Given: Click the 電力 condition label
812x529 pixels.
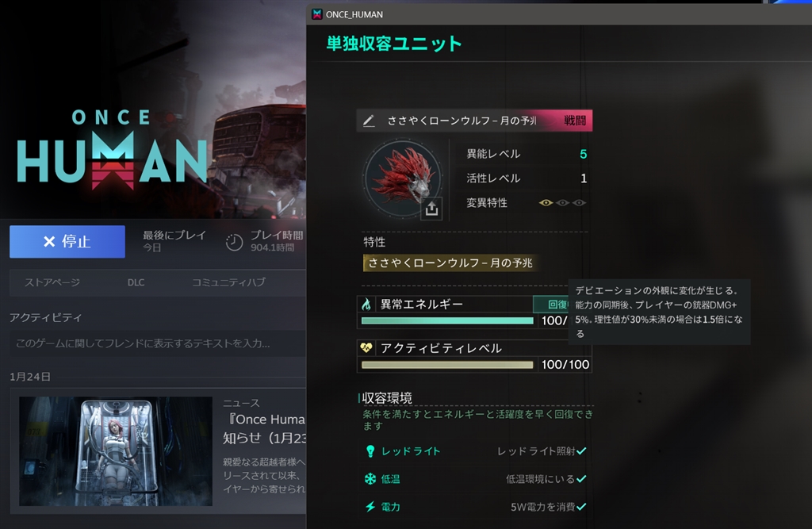Looking at the screenshot, I should pyautogui.click(x=390, y=507).
